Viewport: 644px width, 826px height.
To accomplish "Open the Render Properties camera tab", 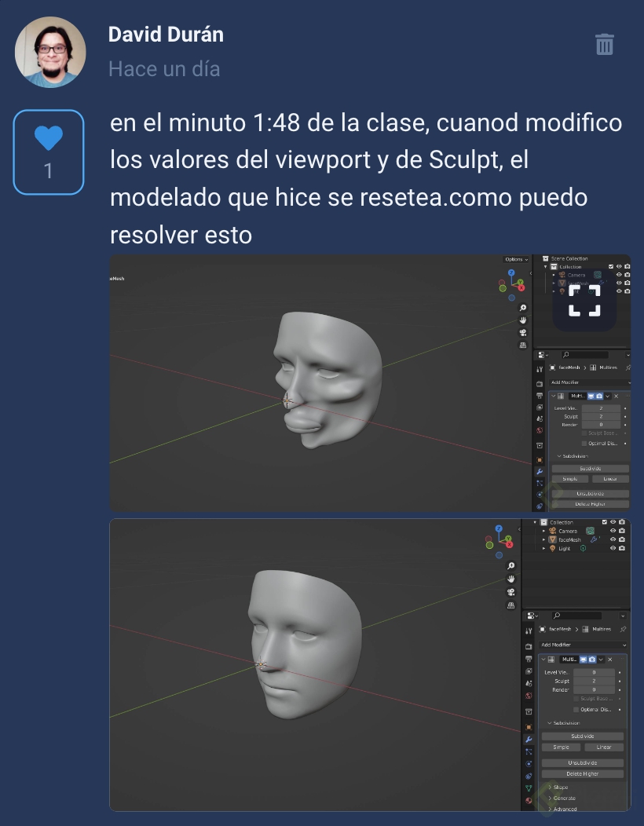I will [x=529, y=645].
